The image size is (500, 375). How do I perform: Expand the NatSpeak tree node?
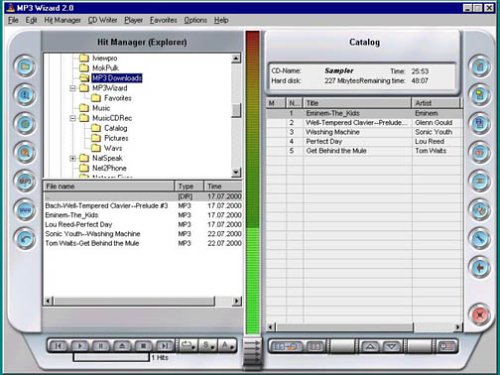point(73,158)
